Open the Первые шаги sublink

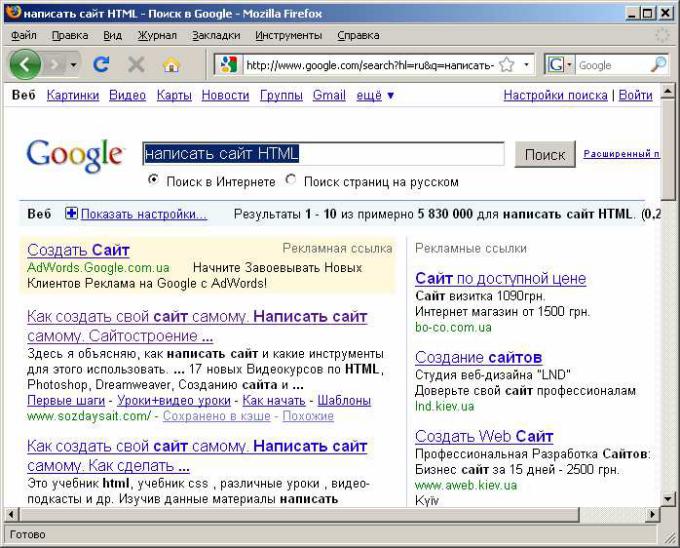(66, 401)
